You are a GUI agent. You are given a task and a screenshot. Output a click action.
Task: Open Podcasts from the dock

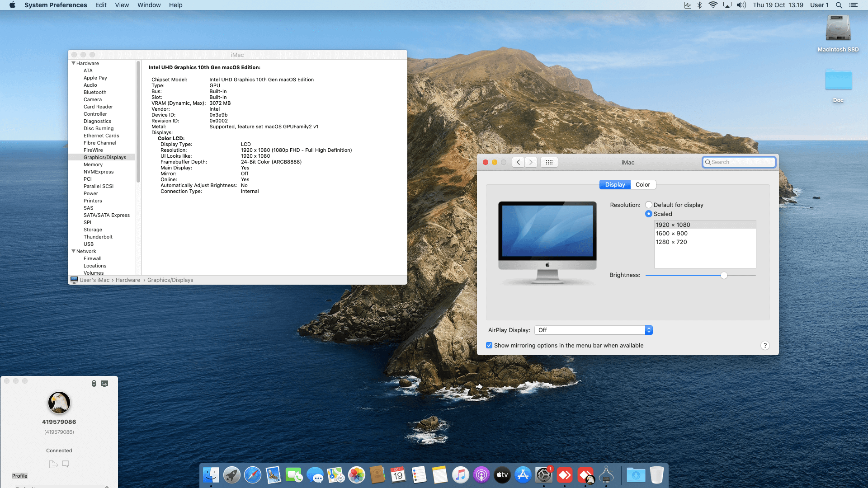point(481,475)
